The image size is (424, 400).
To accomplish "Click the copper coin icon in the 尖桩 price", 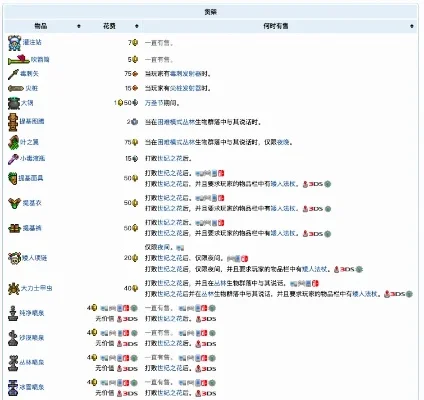I will 135,88.
